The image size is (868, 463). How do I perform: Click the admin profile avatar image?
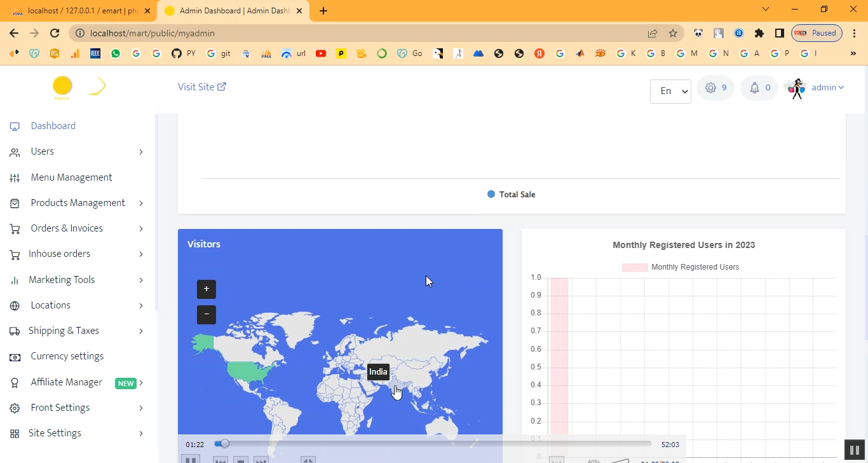pos(795,88)
